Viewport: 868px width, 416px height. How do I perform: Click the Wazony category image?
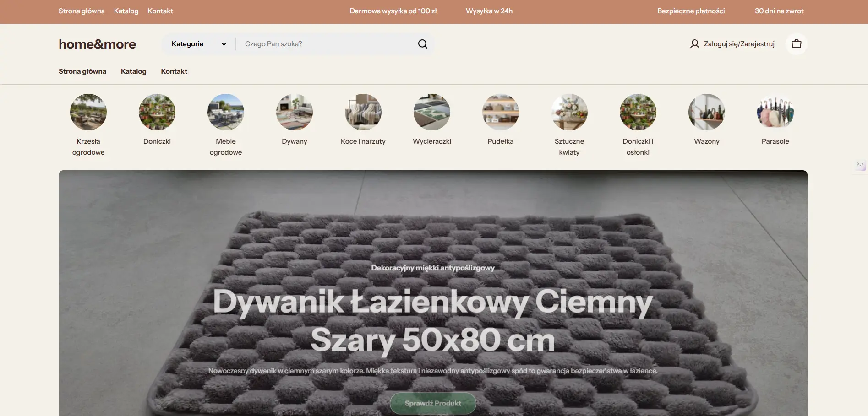point(706,112)
